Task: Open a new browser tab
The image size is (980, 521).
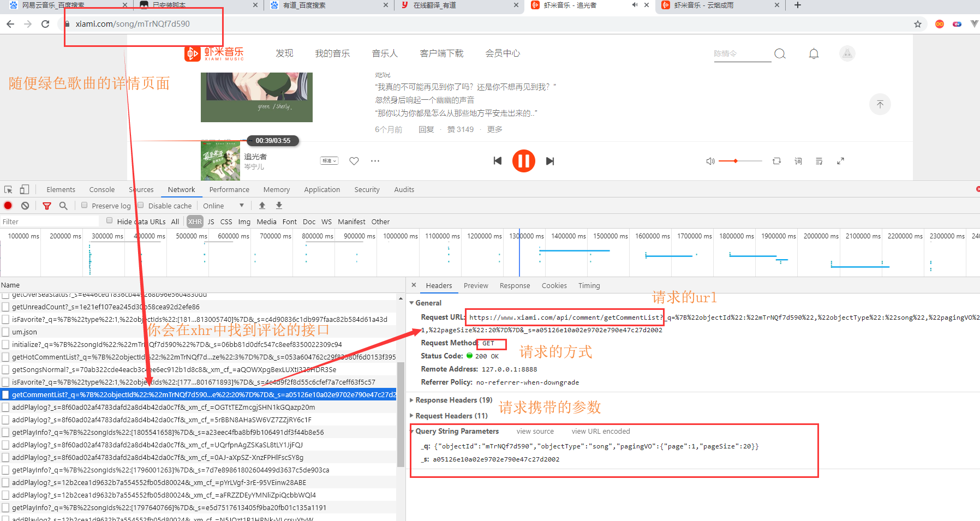Action: click(798, 5)
